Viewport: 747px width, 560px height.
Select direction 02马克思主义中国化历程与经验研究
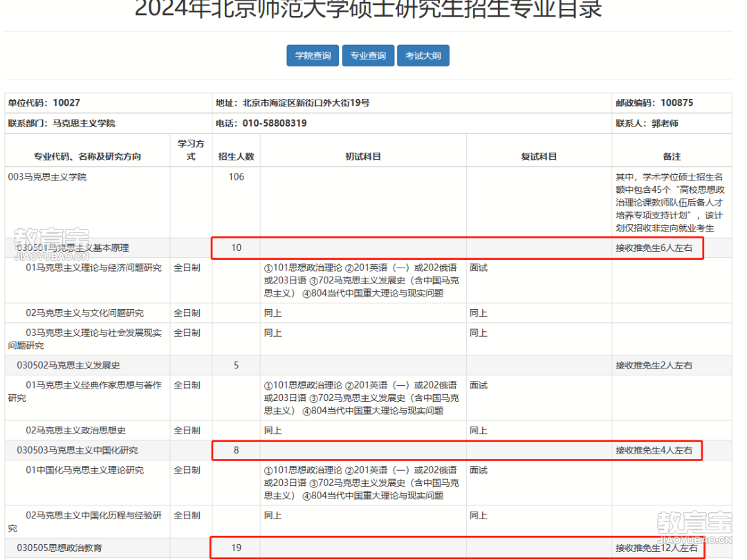(x=85, y=522)
